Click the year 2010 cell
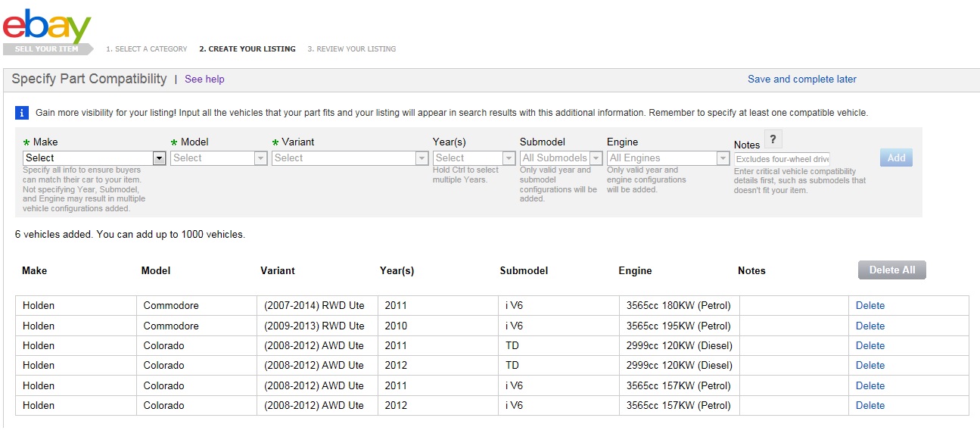Screen dimensions: 980x446 point(438,326)
